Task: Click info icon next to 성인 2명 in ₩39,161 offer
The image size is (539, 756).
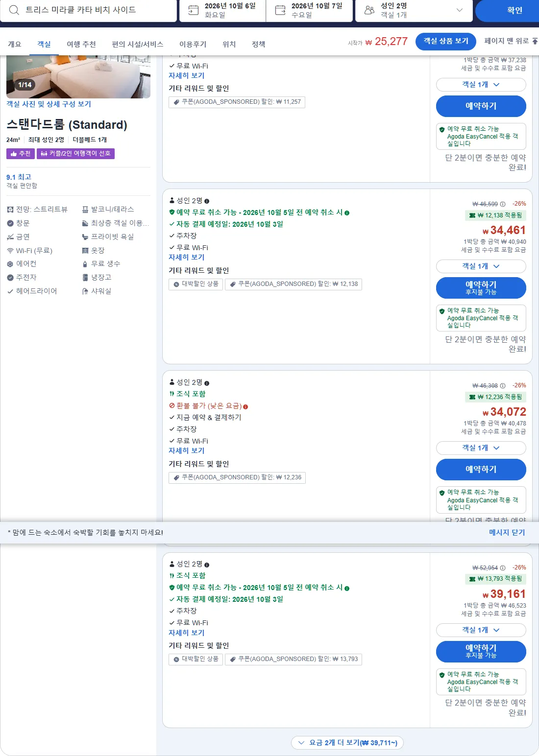Action: (x=207, y=565)
